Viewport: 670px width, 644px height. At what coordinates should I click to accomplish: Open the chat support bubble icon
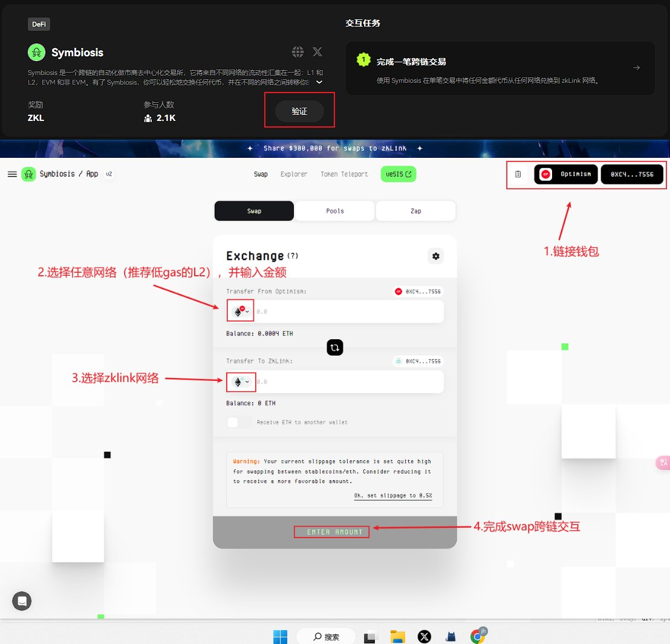22,601
